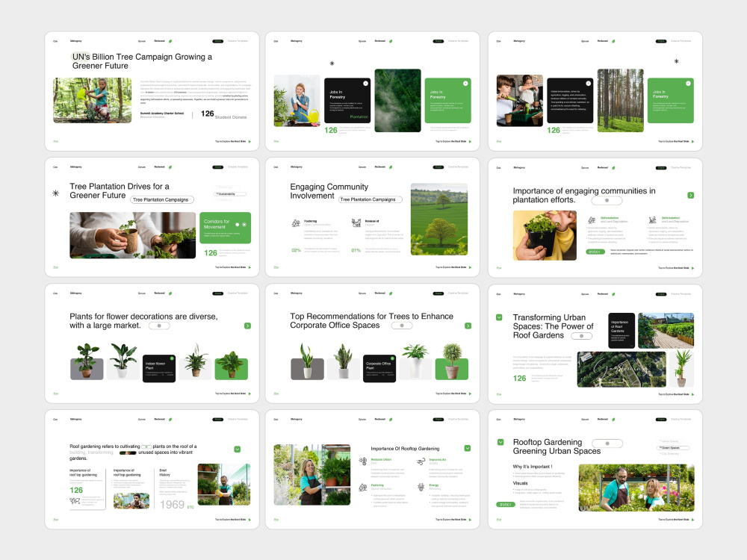Click the asterisk icon on the pine forest slide
Image resolution: width=747 pixels, height=560 pixels.
(x=676, y=61)
